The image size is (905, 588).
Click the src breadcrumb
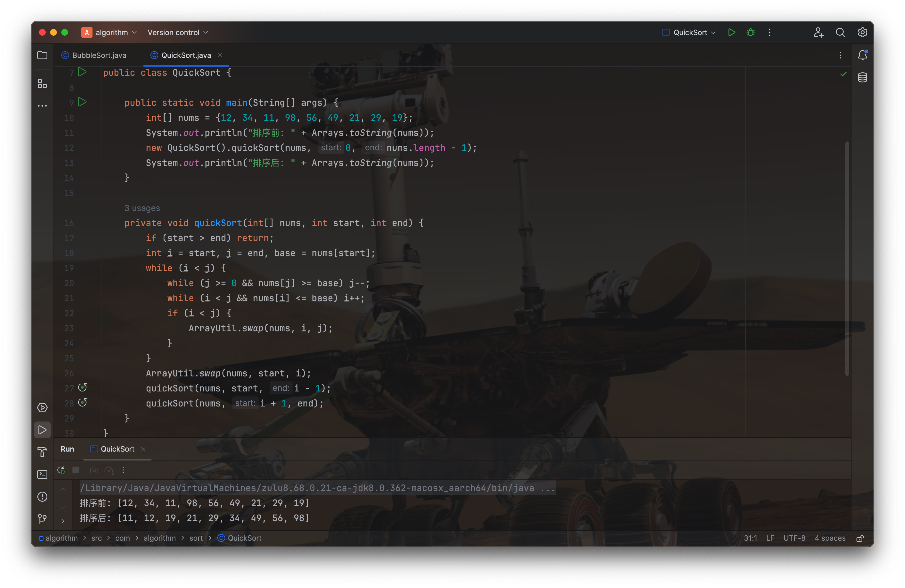click(x=97, y=538)
